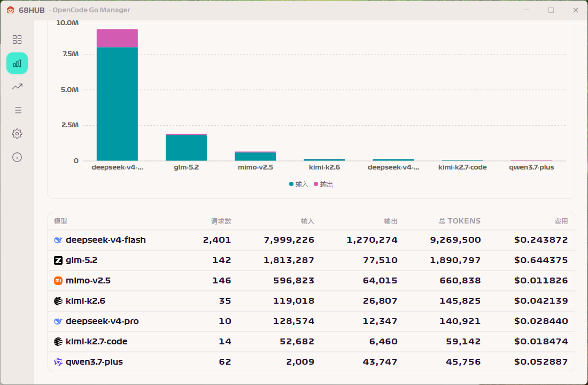Click the mimo-v2.5 orange mi icon
588x385 pixels.
click(x=58, y=281)
